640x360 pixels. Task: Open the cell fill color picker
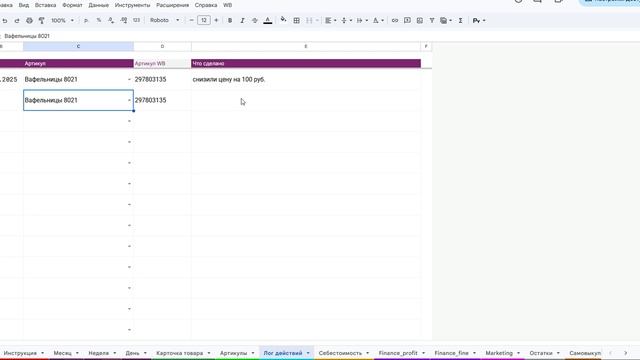pos(283,20)
